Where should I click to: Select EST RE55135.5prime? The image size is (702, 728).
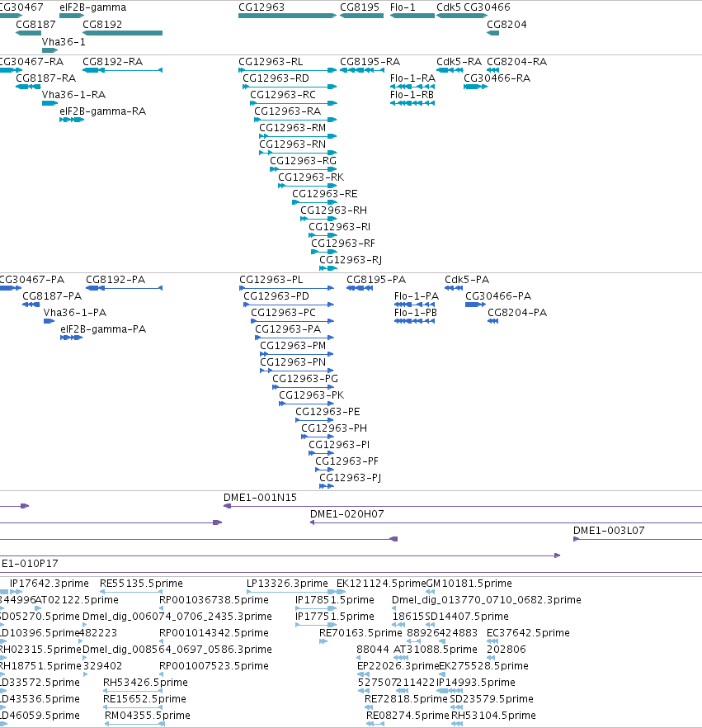tap(141, 584)
